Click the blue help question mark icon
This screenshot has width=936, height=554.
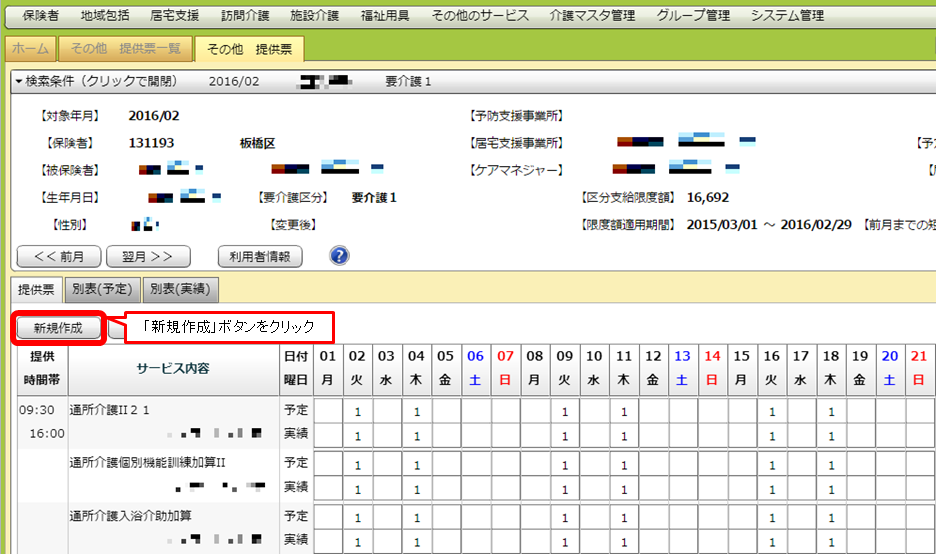(x=339, y=256)
